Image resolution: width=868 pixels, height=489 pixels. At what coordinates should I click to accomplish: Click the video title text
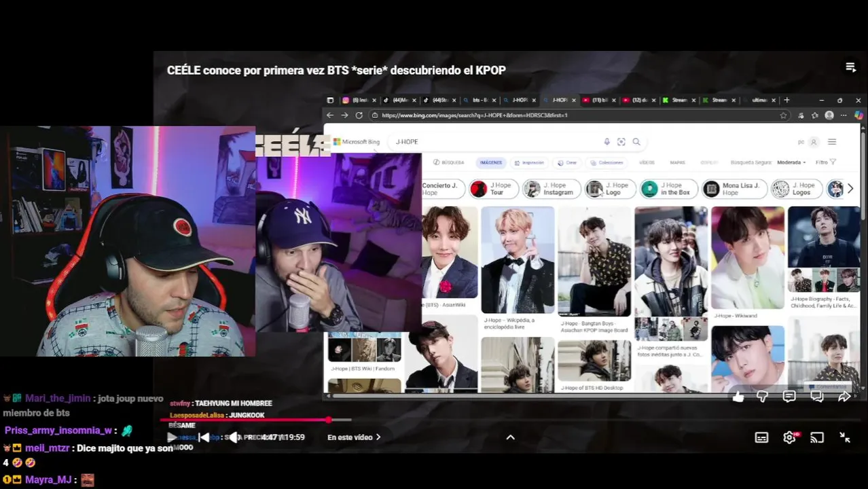[x=336, y=70]
